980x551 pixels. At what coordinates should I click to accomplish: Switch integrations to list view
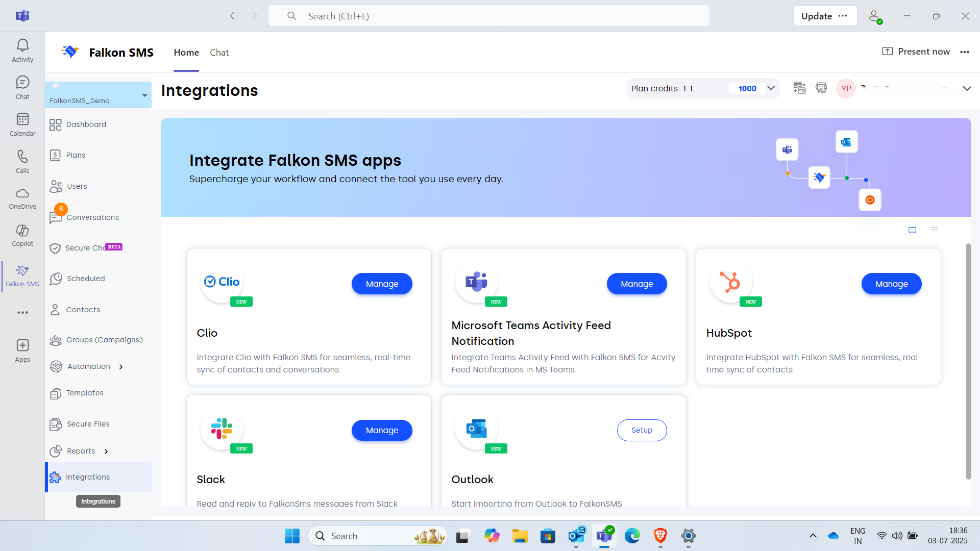(935, 230)
